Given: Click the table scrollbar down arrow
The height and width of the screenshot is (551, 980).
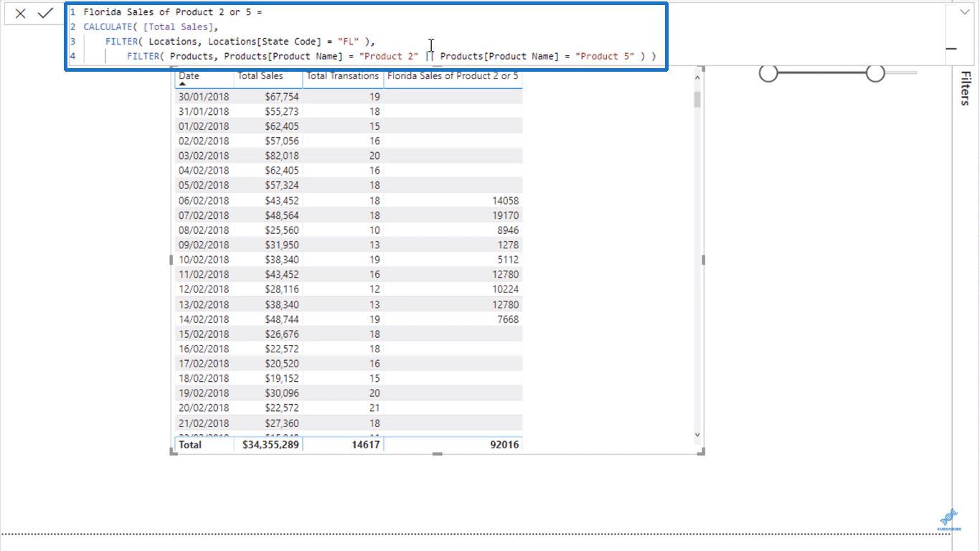Looking at the screenshot, I should 697,434.
